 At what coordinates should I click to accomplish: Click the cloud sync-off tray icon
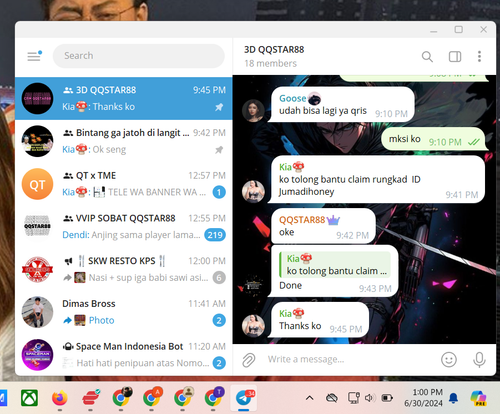tap(332, 398)
